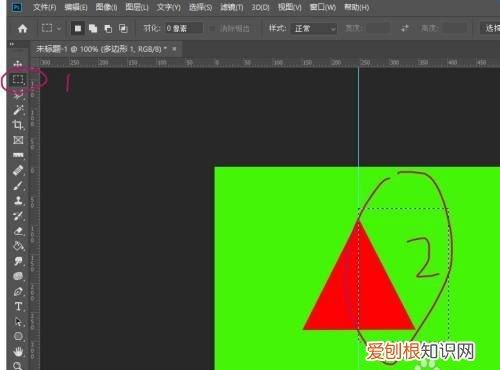Open the 样式 style dropdown

(x=314, y=29)
